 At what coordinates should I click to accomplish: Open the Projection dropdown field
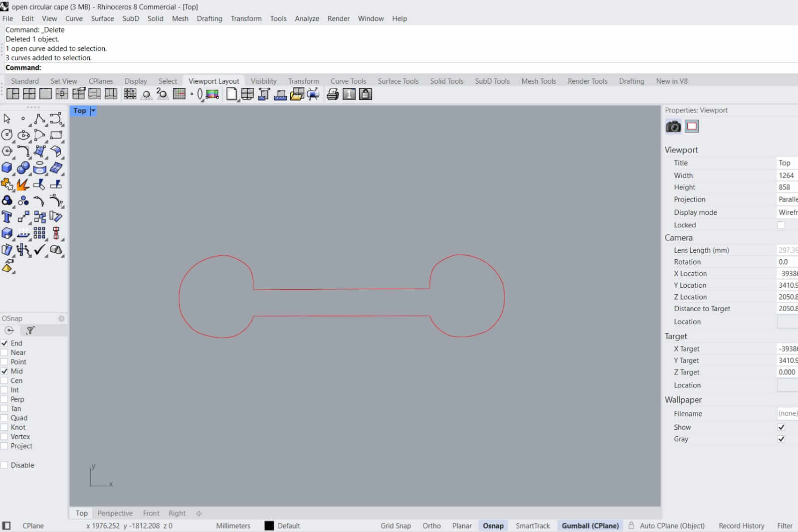point(787,199)
